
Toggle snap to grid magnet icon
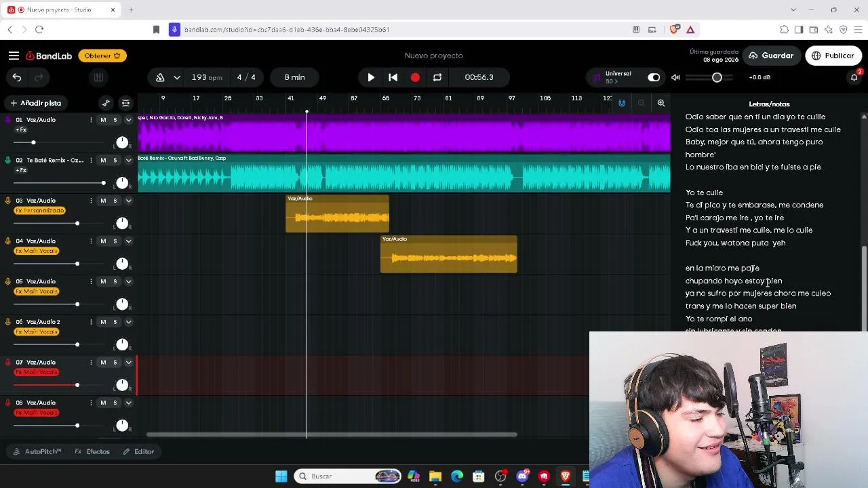[622, 103]
